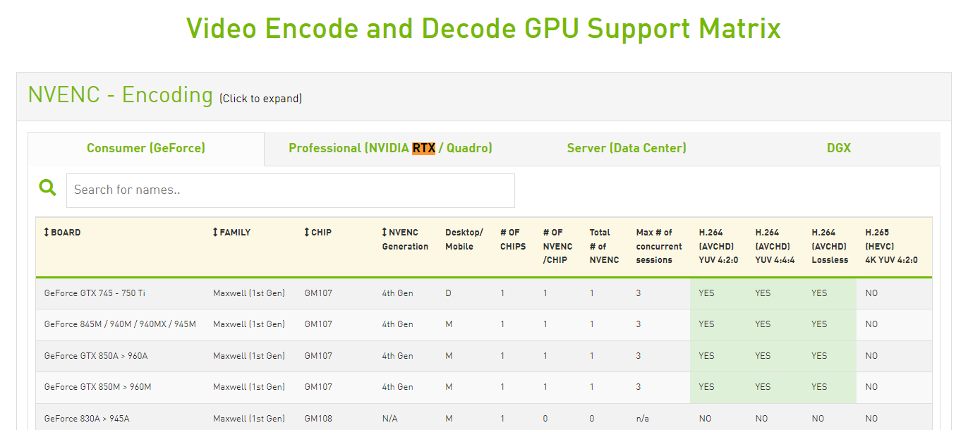Switch to the Professional (NVIDIA RTX / Quadro) tab
The width and height of the screenshot is (980, 430).
tap(390, 148)
